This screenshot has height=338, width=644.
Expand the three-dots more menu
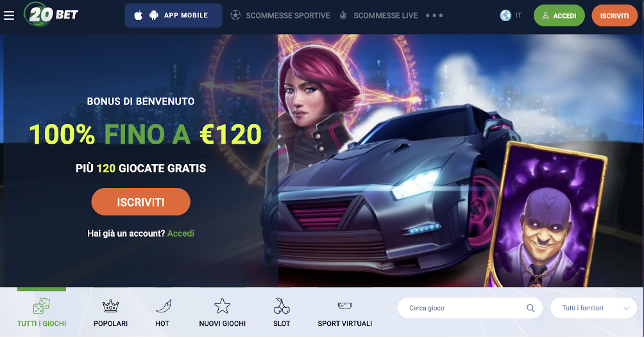coord(434,15)
